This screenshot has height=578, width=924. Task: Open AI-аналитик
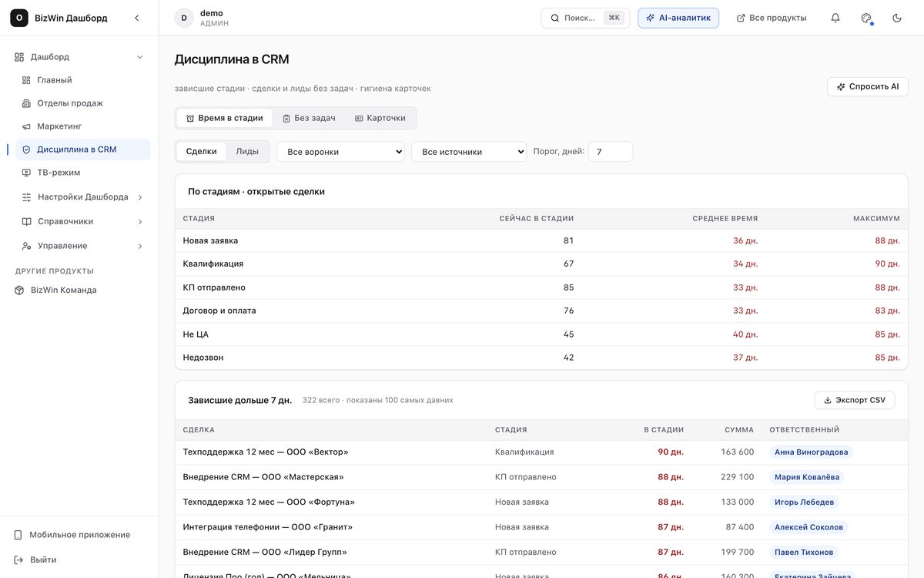click(678, 18)
